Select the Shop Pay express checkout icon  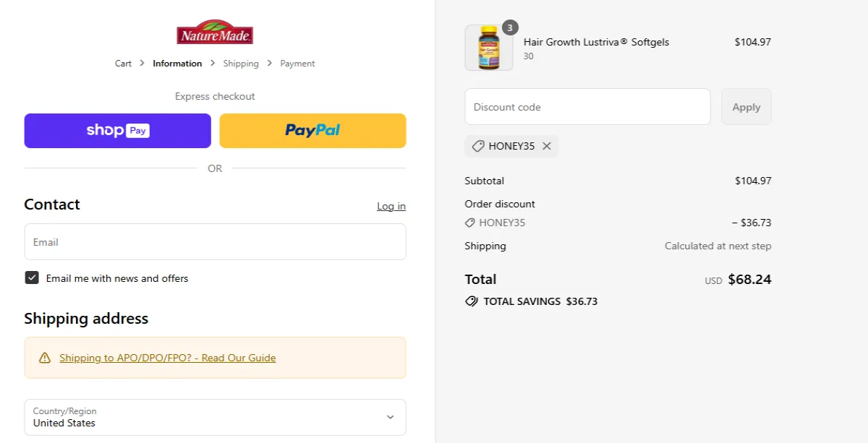coord(117,131)
